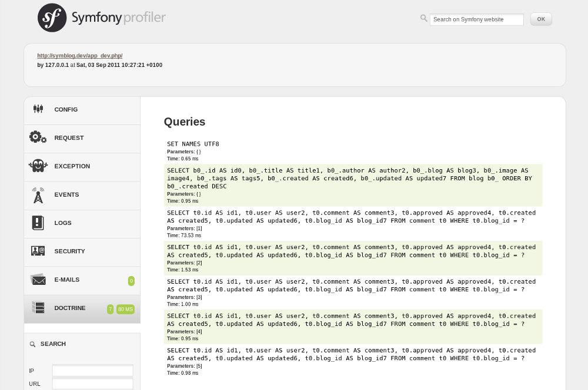The width and height of the screenshot is (588, 390).
Task: Focus the URL search input field
Action: 93,384
